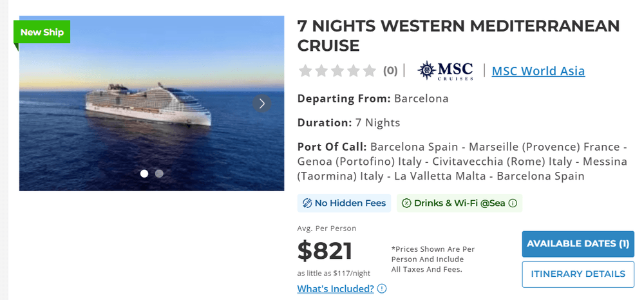This screenshot has height=300, width=644.
Task: Click the info icon in Drinks & Wi-Fi badge
Action: coord(513,203)
